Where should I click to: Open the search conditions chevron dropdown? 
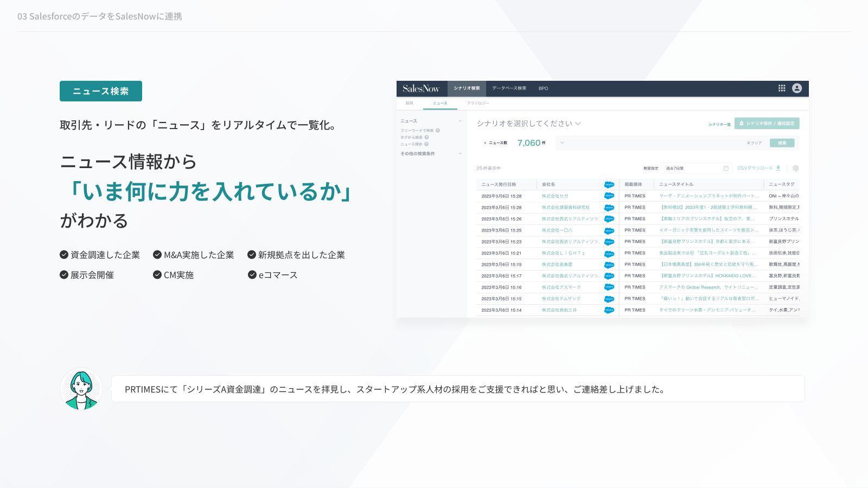[563, 143]
